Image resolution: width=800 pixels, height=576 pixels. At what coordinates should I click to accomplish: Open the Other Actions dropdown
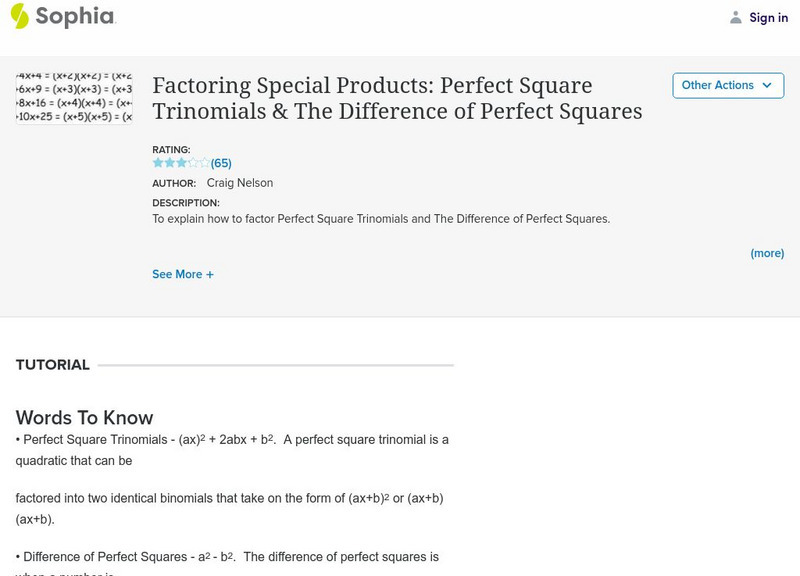click(x=727, y=85)
